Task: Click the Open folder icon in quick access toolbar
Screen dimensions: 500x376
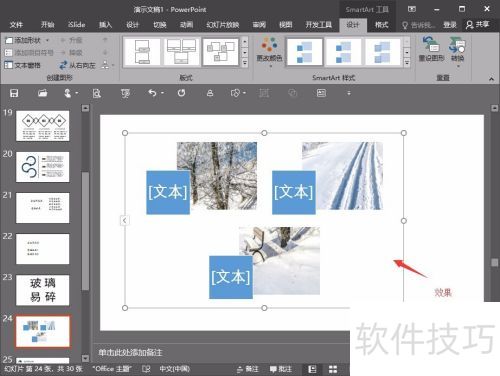Action: pyautogui.click(x=42, y=93)
